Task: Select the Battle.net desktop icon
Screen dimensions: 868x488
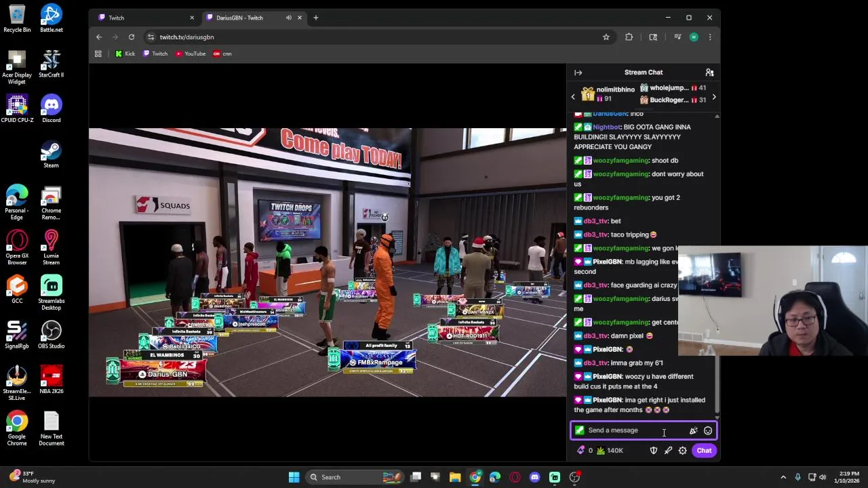Action: (52, 18)
